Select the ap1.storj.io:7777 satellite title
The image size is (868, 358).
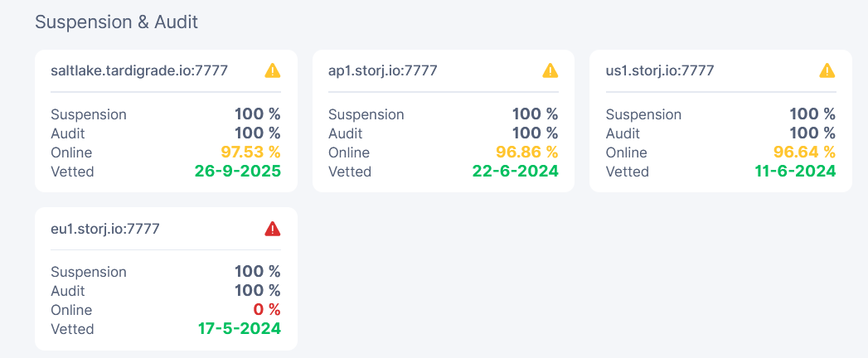point(382,70)
